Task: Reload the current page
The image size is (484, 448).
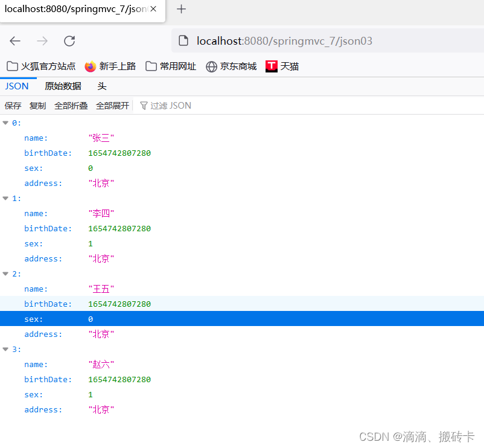Action: (68, 40)
